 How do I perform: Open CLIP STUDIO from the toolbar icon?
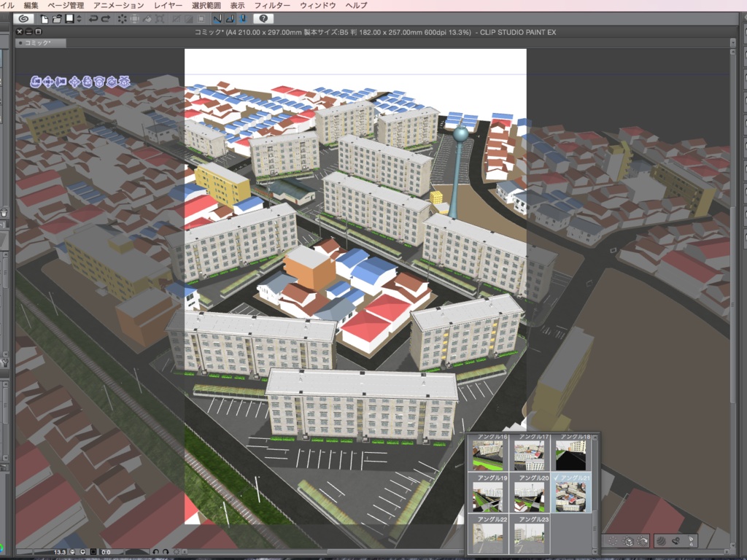22,20
